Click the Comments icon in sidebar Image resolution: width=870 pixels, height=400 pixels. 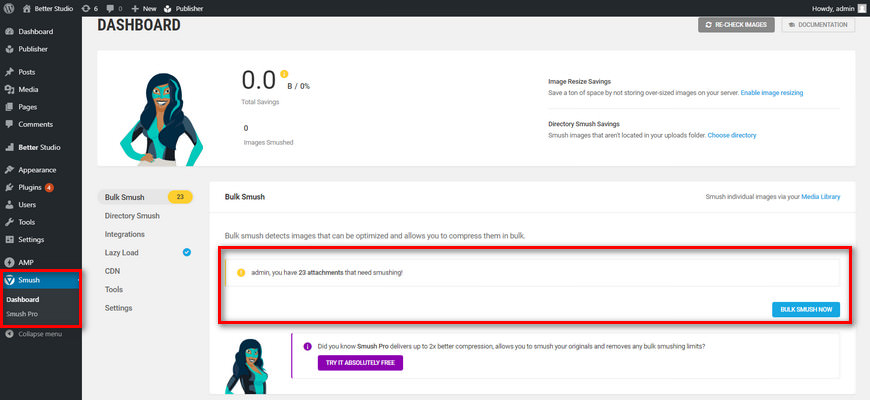point(9,124)
